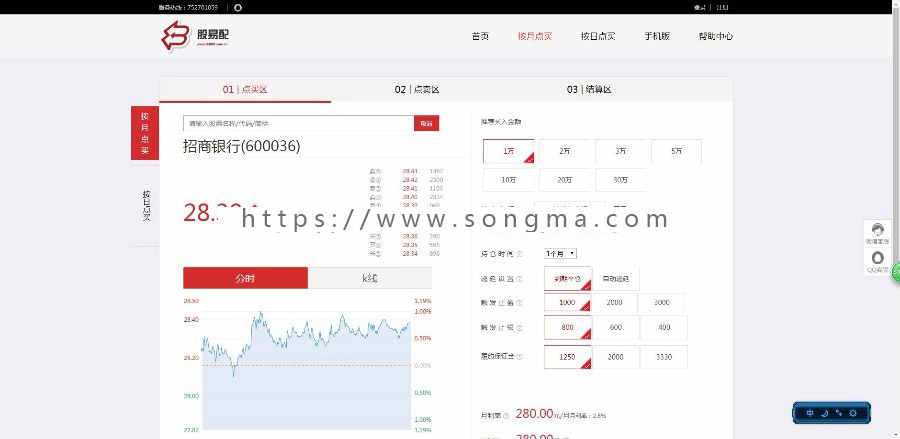The height and width of the screenshot is (439, 900).
Task: Click the moon icon in floating toolbar
Action: pos(824,413)
